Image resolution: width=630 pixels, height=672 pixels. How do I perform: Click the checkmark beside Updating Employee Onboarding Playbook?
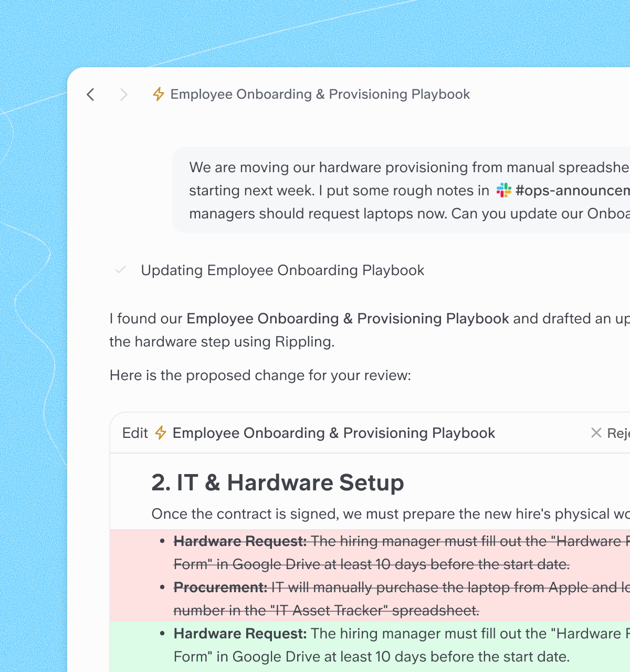click(121, 270)
